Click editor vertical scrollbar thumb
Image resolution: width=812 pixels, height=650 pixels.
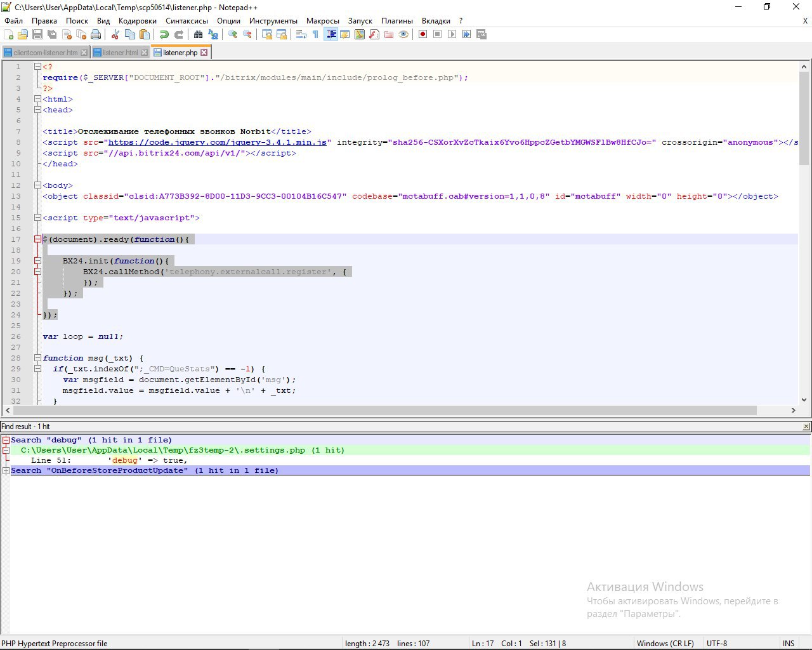pos(804,118)
